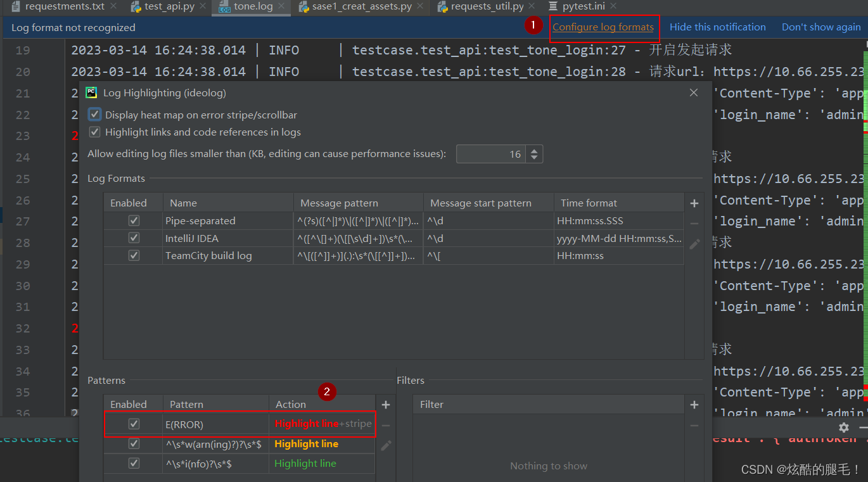
Task: Click the test_tone_login:27 log line
Action: pyautogui.click(x=402, y=50)
